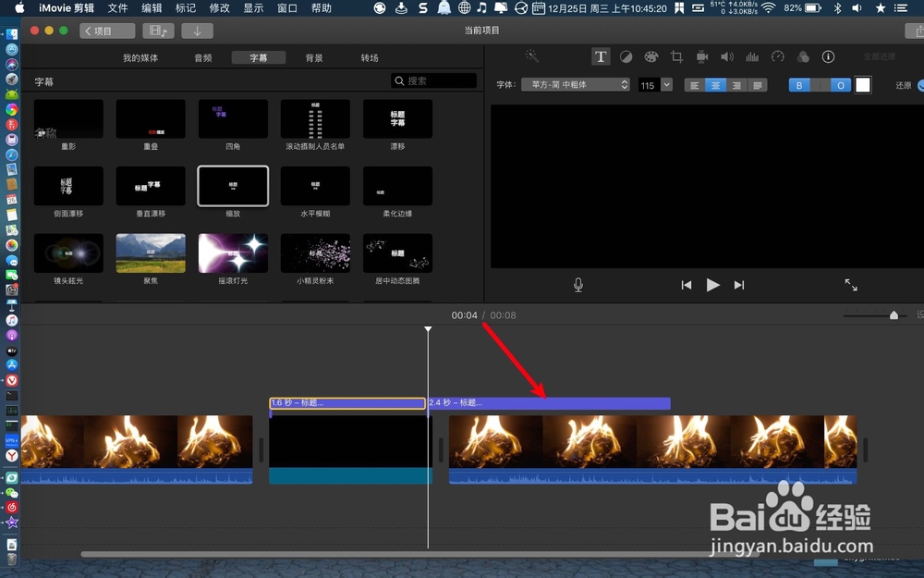
Task: Open the magic wand auto-enhance tool
Action: (532, 56)
